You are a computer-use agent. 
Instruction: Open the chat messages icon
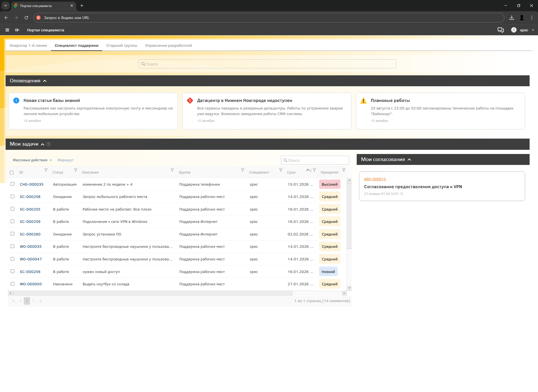point(500,30)
